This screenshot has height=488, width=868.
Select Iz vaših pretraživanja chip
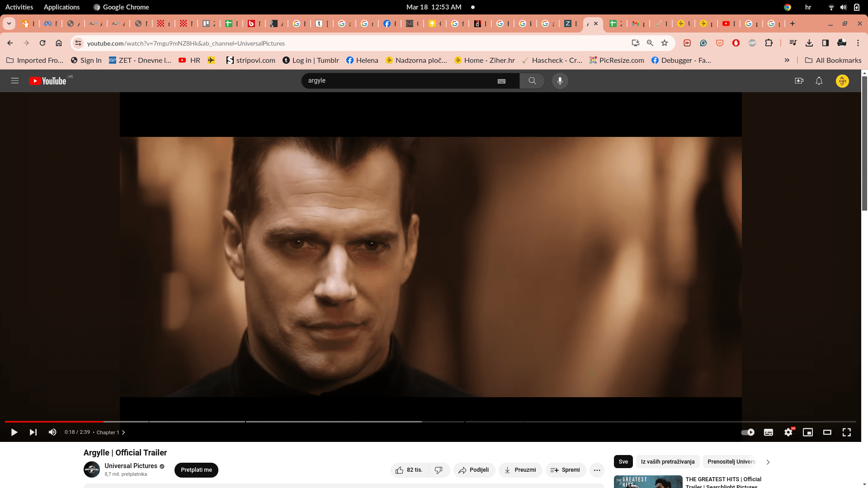coord(667,461)
